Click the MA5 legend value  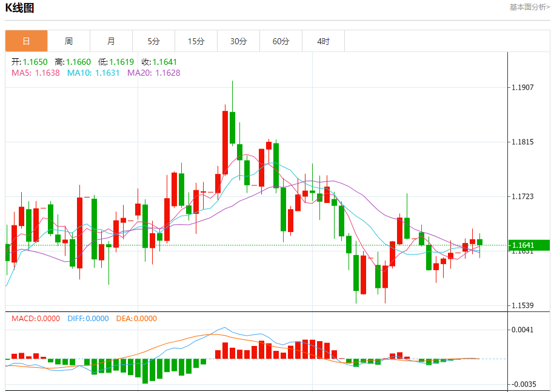36,73
